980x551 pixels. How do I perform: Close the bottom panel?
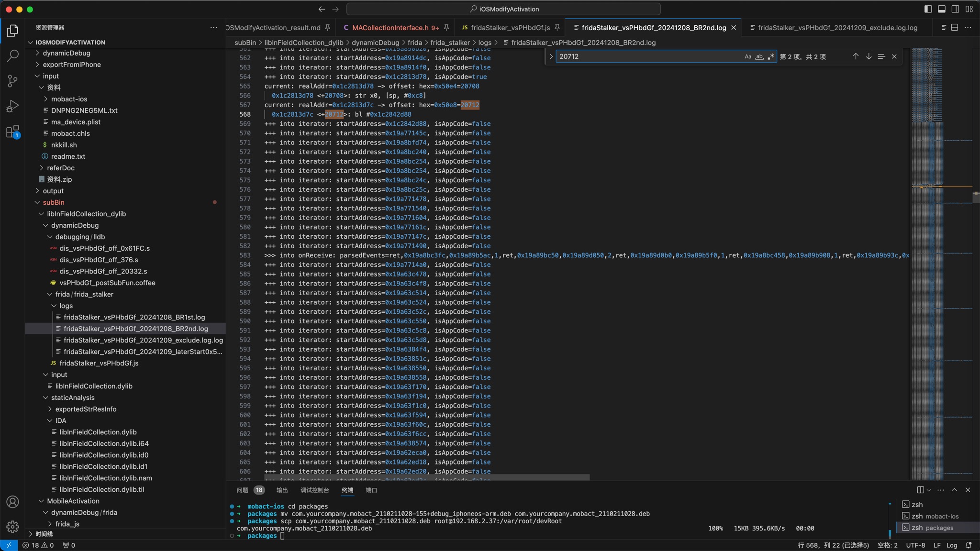968,490
